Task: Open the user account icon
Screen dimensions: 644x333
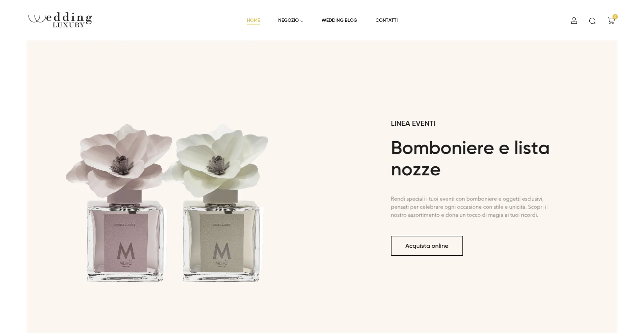Action: (574, 21)
